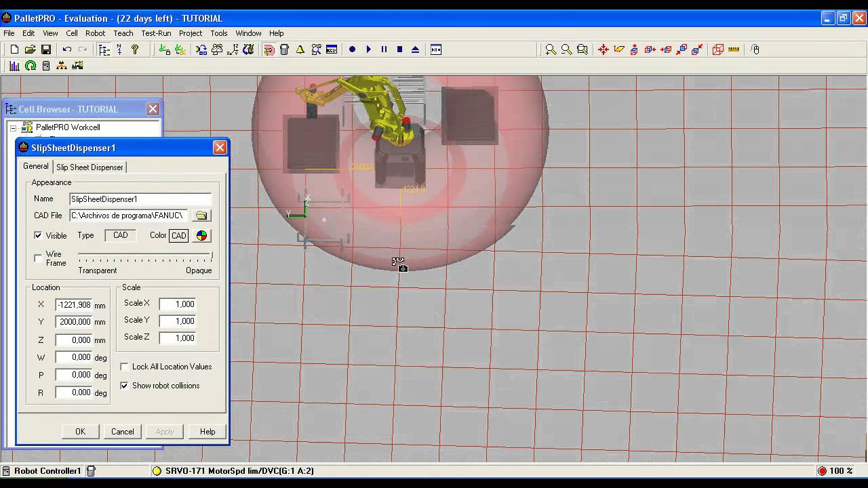Click the Save floppy disk icon
The height and width of the screenshot is (488, 868).
[x=46, y=49]
